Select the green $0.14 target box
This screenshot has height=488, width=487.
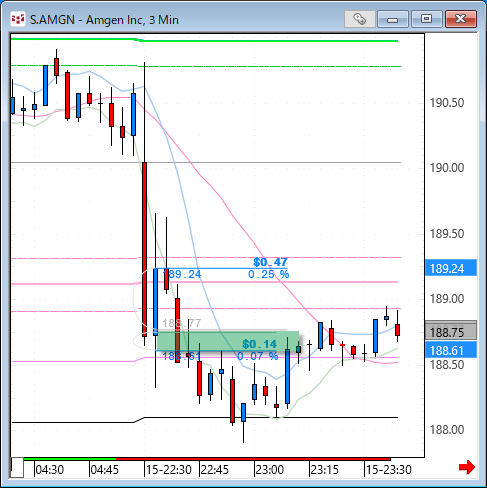click(x=228, y=341)
